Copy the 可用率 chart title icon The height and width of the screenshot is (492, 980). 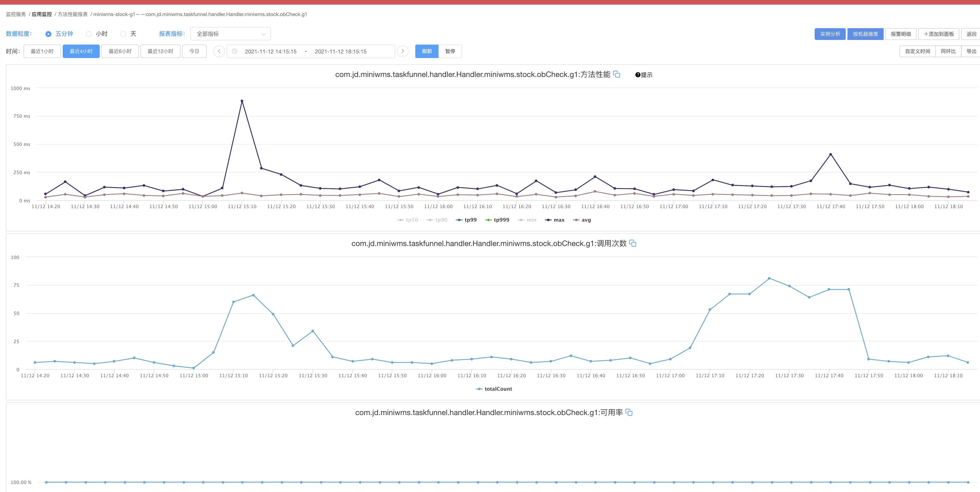coord(629,412)
